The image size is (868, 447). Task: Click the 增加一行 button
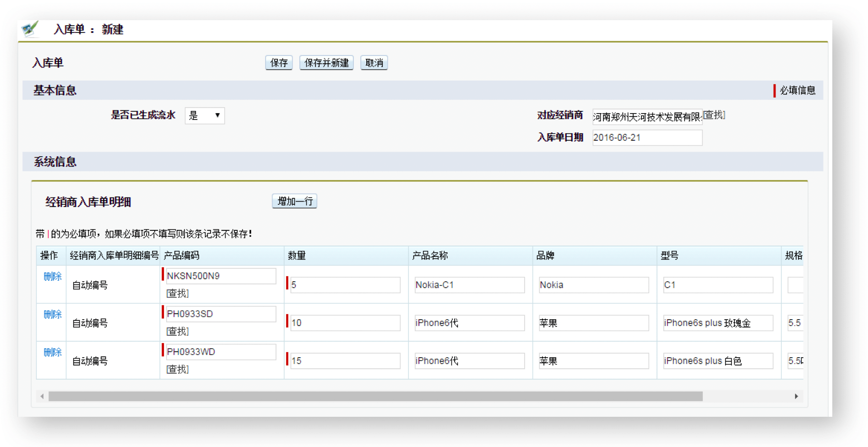pos(295,201)
